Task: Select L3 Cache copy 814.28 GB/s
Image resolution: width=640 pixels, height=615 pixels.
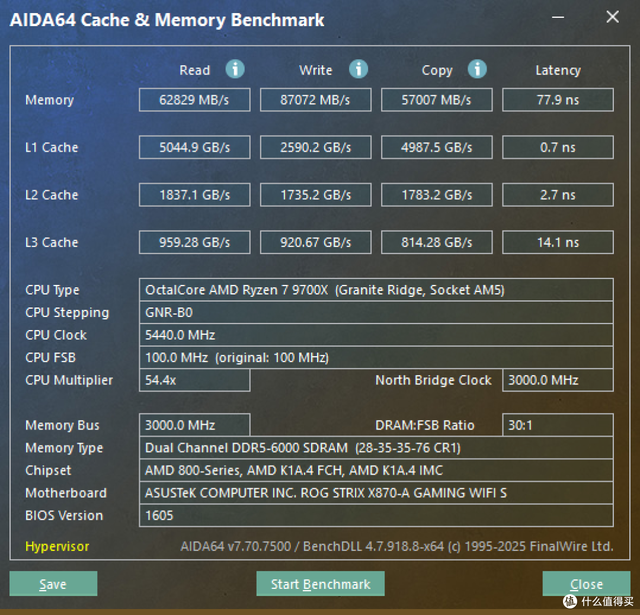Action: pyautogui.click(x=436, y=242)
